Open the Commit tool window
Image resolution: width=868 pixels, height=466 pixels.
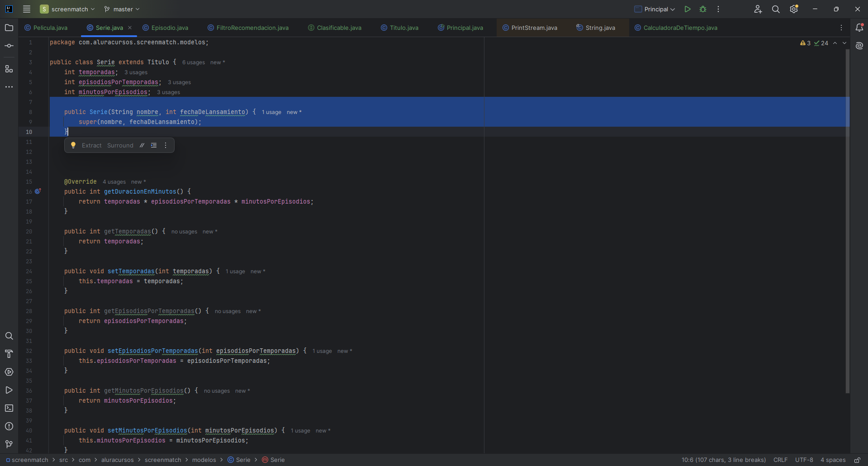coord(9,46)
